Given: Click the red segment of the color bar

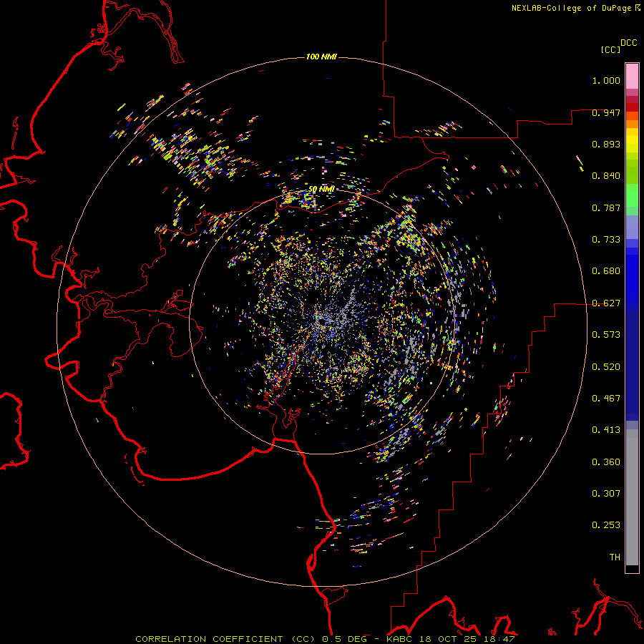Looking at the screenshot, I should click(x=632, y=107).
